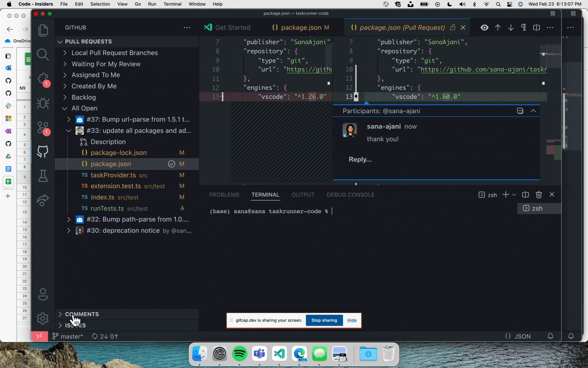The height and width of the screenshot is (368, 588).
Task: Open Microsoft Teams from the Dock
Action: point(260,354)
